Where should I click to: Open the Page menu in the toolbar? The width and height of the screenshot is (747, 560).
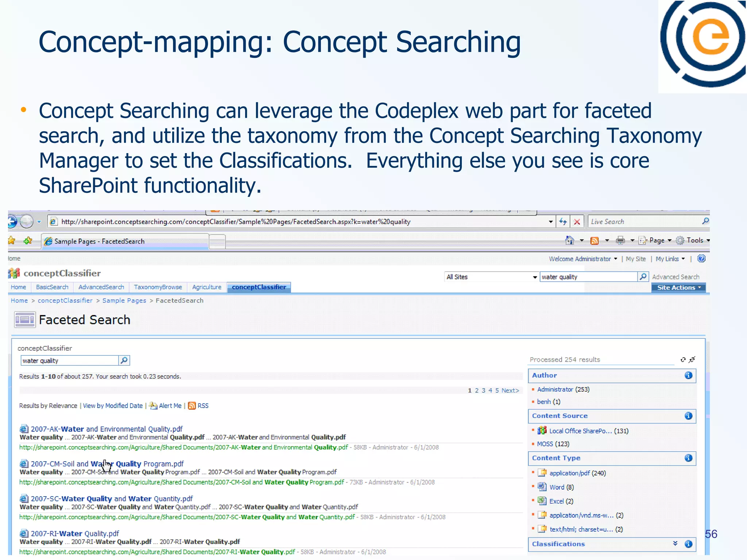pos(655,240)
